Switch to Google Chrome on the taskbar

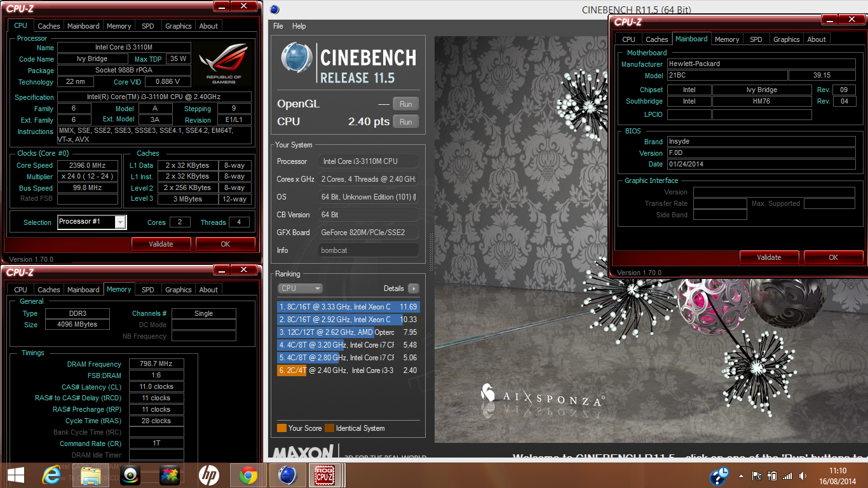(248, 475)
